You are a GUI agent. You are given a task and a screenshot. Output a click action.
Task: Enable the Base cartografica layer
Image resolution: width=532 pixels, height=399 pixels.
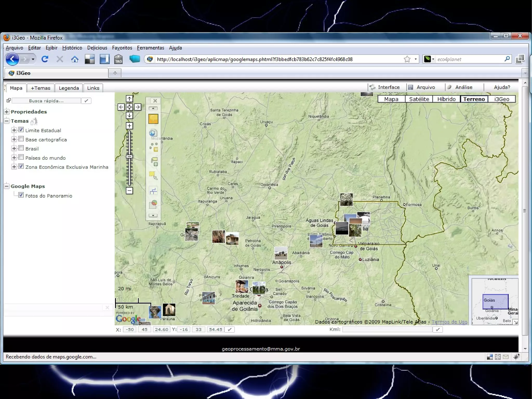tap(21, 139)
